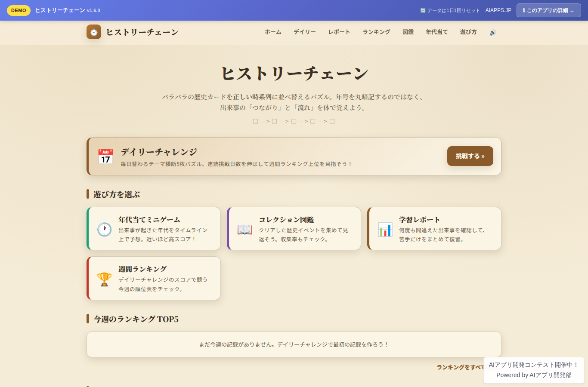Image resolution: width=588 pixels, height=387 pixels.
Task: Go to the レポート nav item
Action: (x=339, y=32)
